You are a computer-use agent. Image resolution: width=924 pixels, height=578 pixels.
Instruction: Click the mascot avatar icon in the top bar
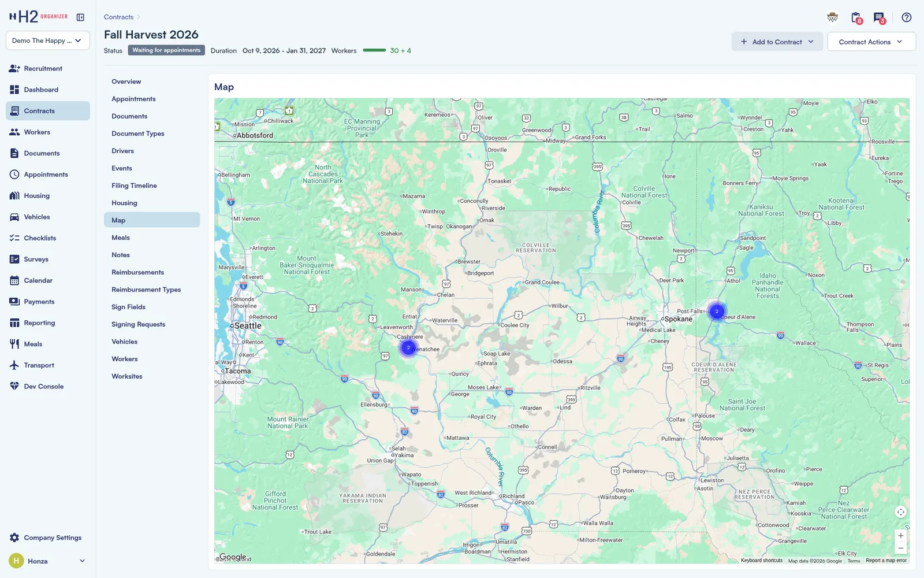pos(832,17)
